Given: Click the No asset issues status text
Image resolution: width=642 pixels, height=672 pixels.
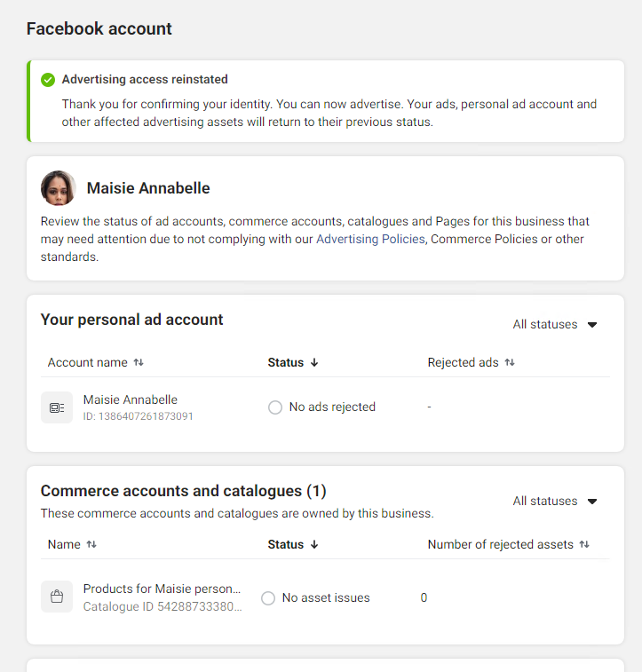Looking at the screenshot, I should click(326, 597).
